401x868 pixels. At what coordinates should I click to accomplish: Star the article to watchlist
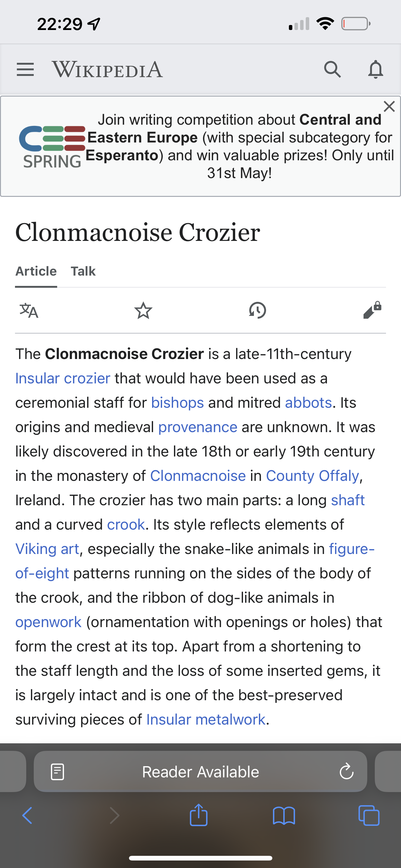[143, 310]
